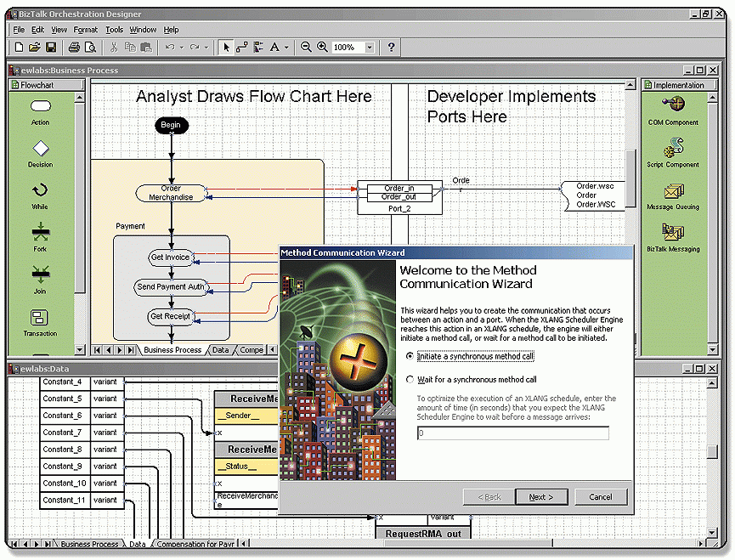Open the Format menu
Image resolution: width=735 pixels, height=560 pixels.
coord(86,30)
